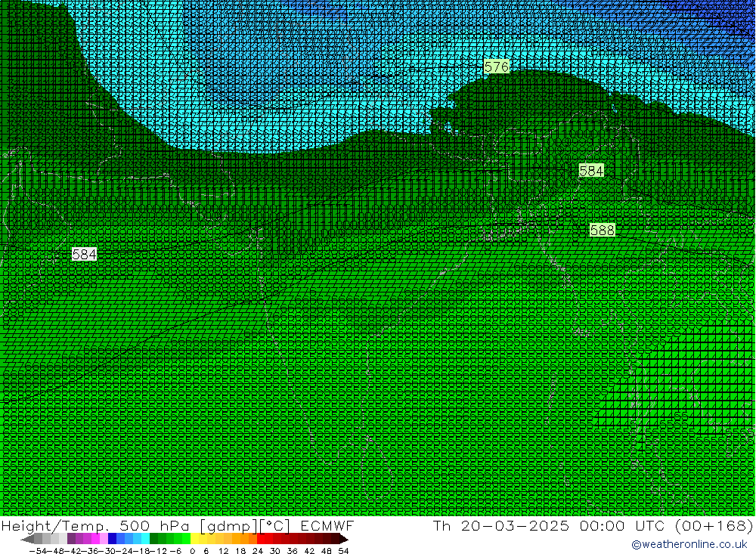Click the '[gdmp]' unit text in title
This screenshot has height=554, width=756.
228,525
